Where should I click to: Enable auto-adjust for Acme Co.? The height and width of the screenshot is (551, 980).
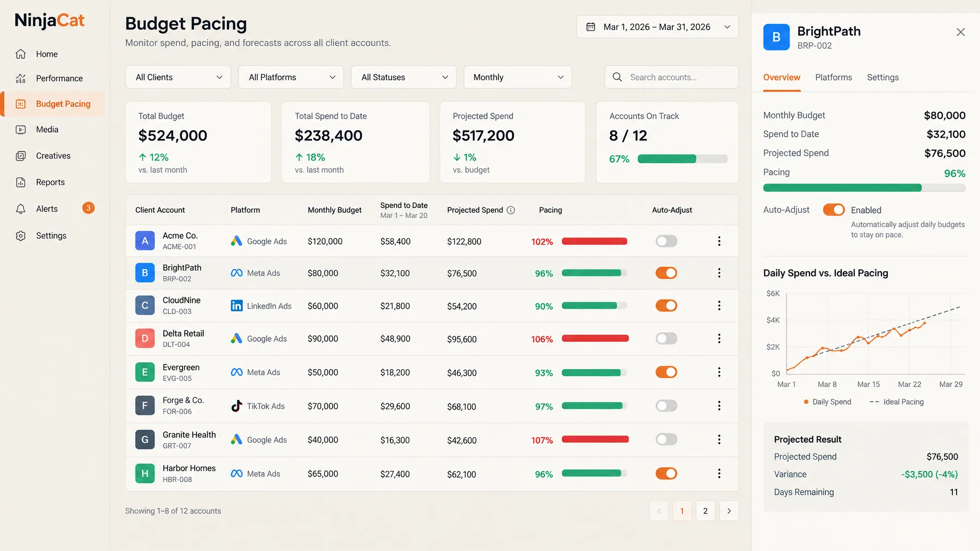point(666,241)
